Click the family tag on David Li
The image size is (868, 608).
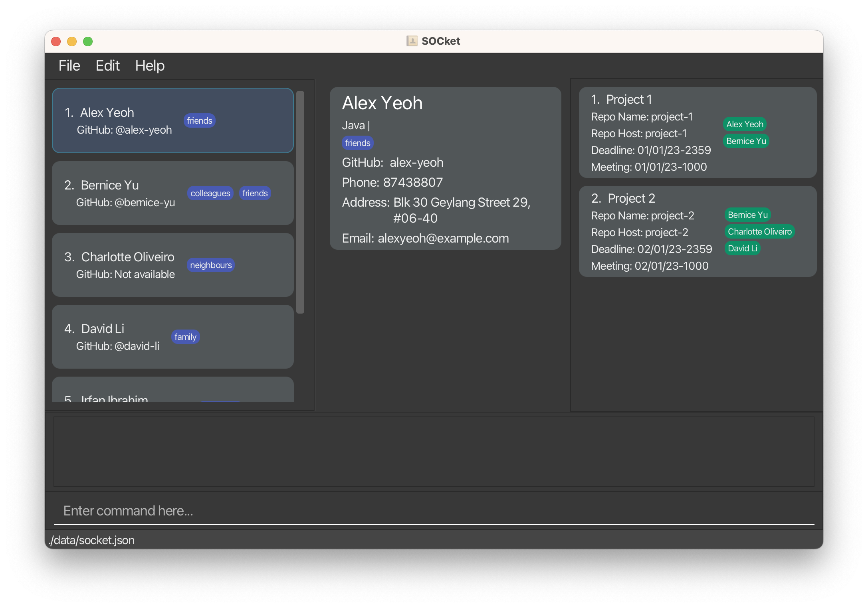pos(185,337)
